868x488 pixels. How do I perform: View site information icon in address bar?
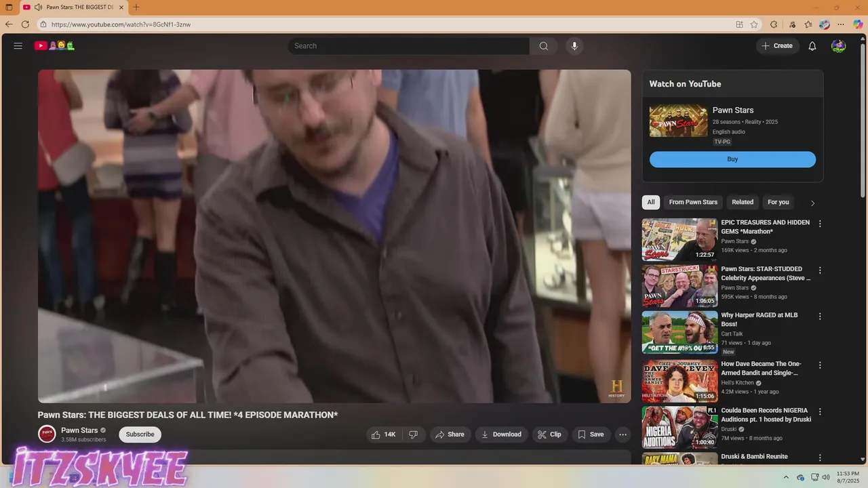(43, 24)
